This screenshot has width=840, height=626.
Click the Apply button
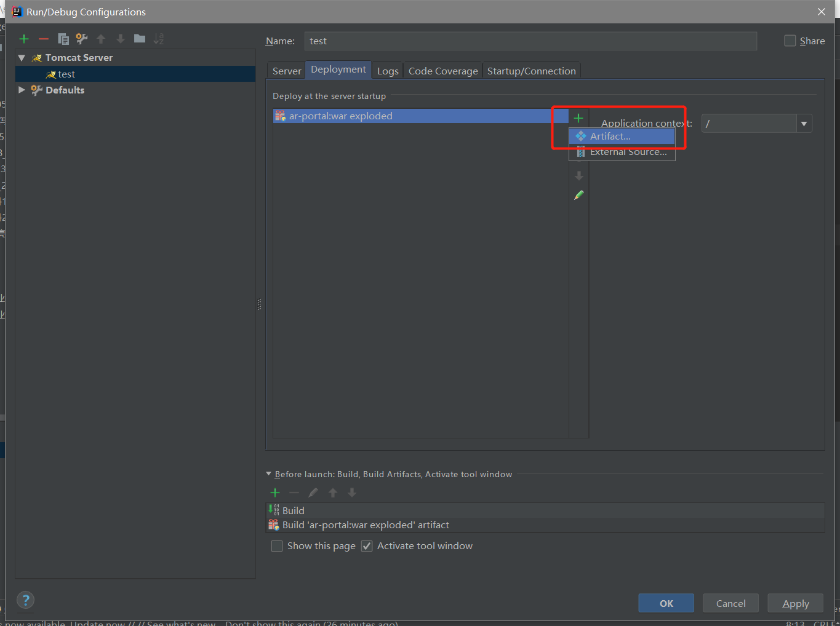796,603
